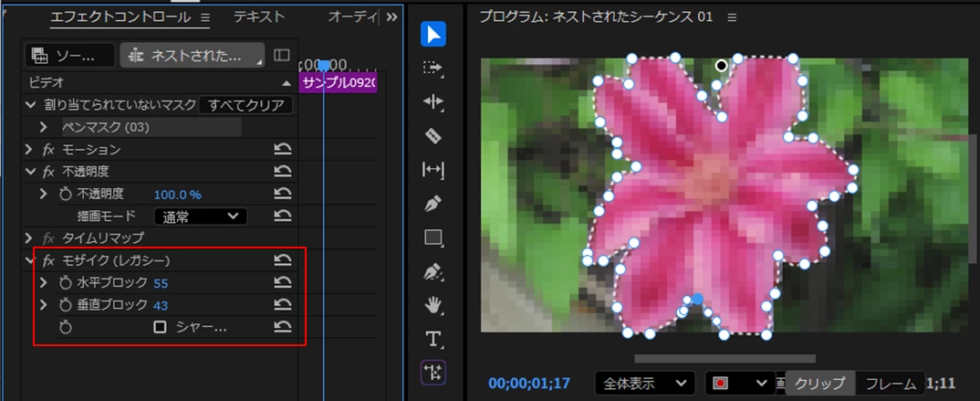Viewport: 980px width, 401px height.
Task: Select the Hand tool
Action: tap(433, 305)
